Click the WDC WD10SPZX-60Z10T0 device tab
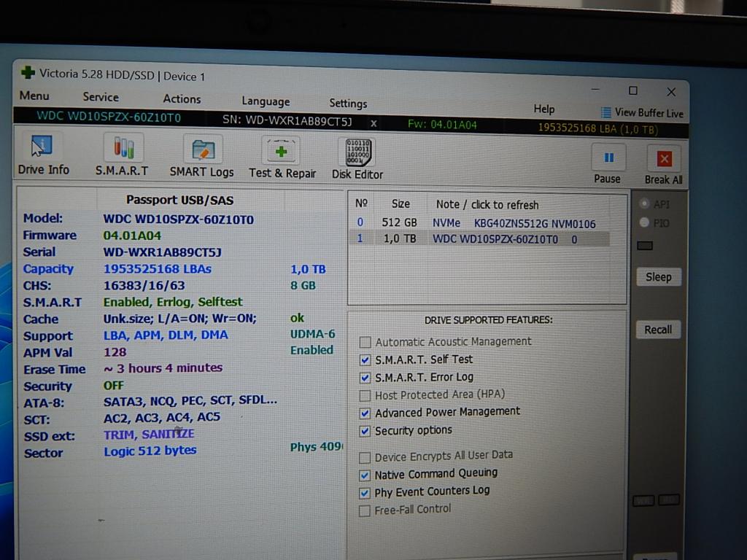The image size is (747, 560). (x=109, y=117)
